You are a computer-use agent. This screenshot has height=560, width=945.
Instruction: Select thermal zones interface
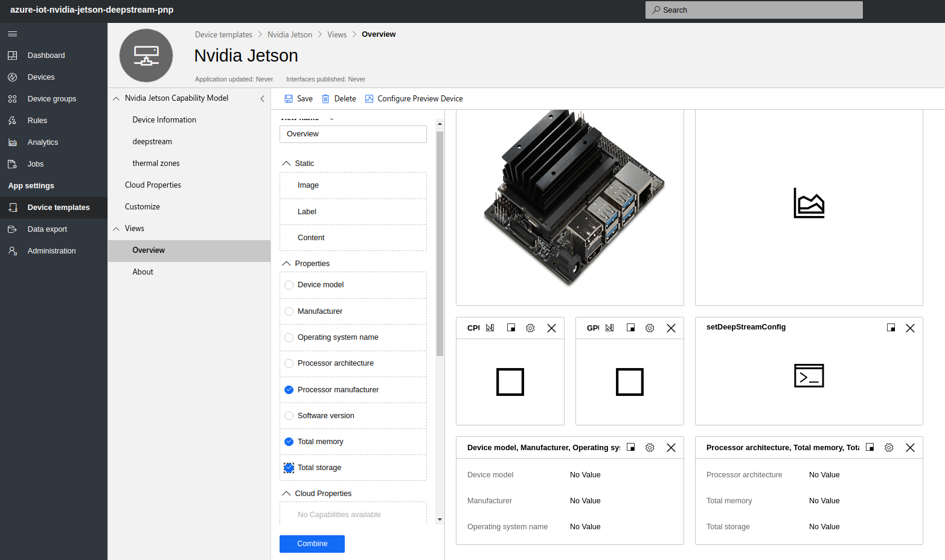(x=156, y=164)
